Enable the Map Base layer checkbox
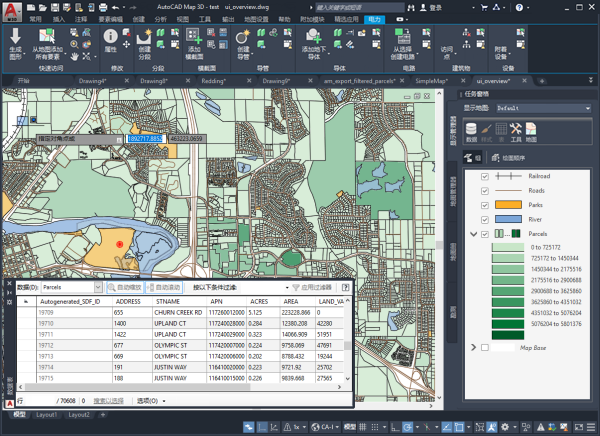The height and width of the screenshot is (436, 600). [485, 347]
